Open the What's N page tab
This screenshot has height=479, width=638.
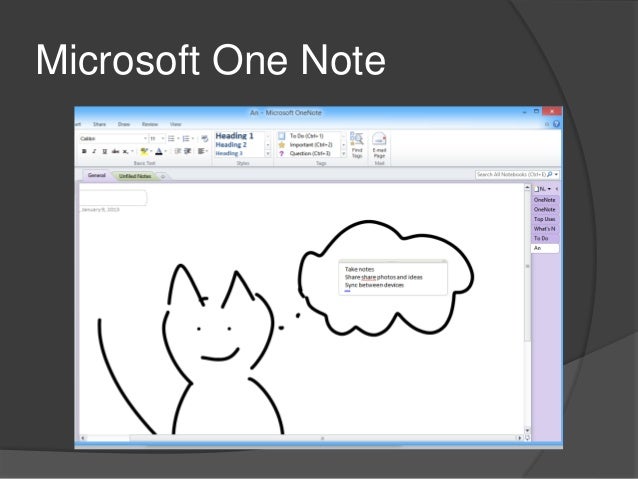tap(545, 229)
